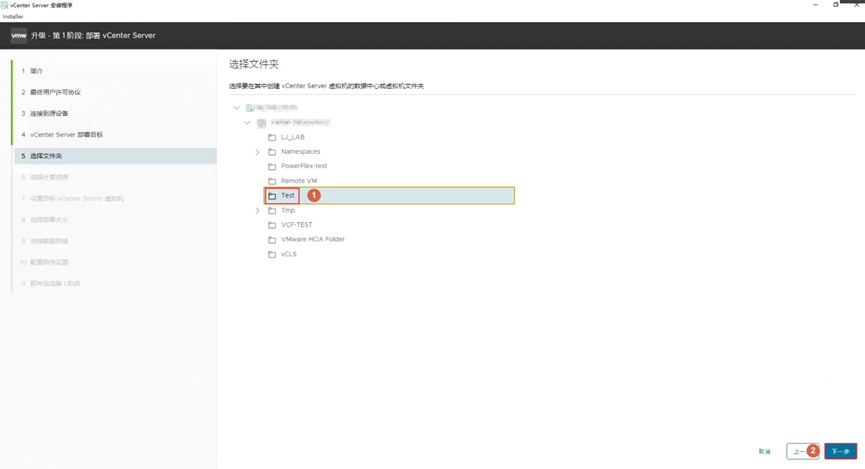Select the VMware HCIA Folder entry
The image size is (865, 469).
313,239
